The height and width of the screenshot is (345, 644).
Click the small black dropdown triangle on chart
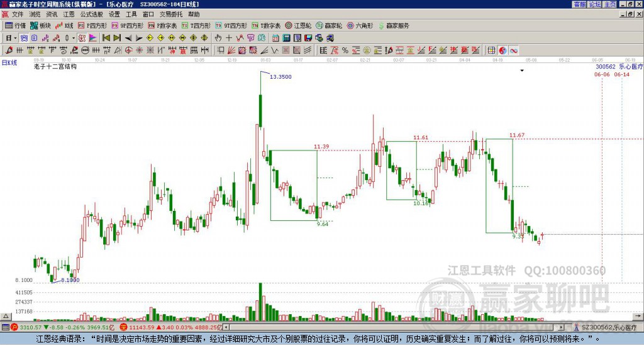click(522, 71)
